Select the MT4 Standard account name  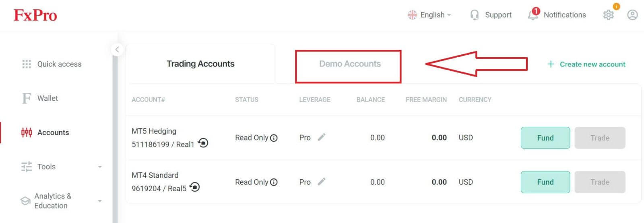155,175
